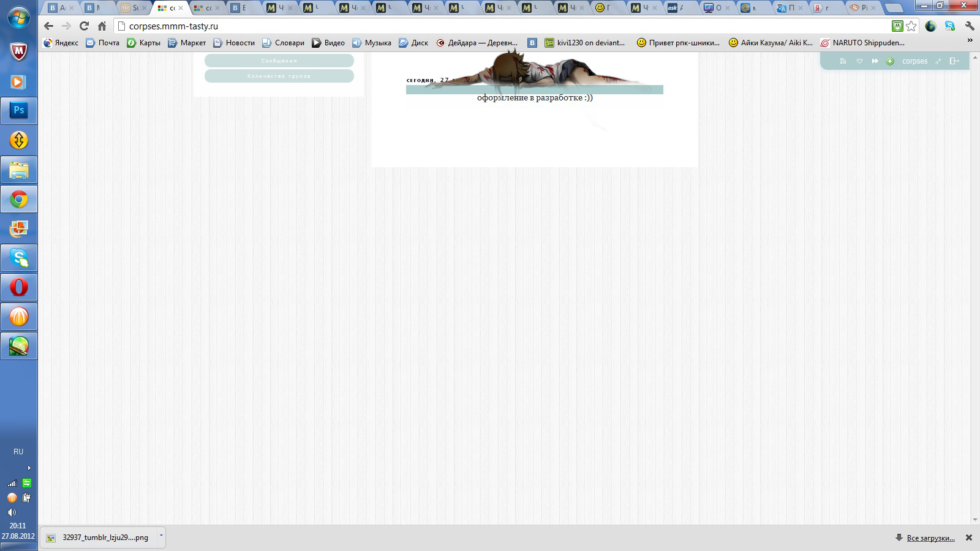Click the green plus add-post icon
The image size is (980, 551).
[890, 61]
